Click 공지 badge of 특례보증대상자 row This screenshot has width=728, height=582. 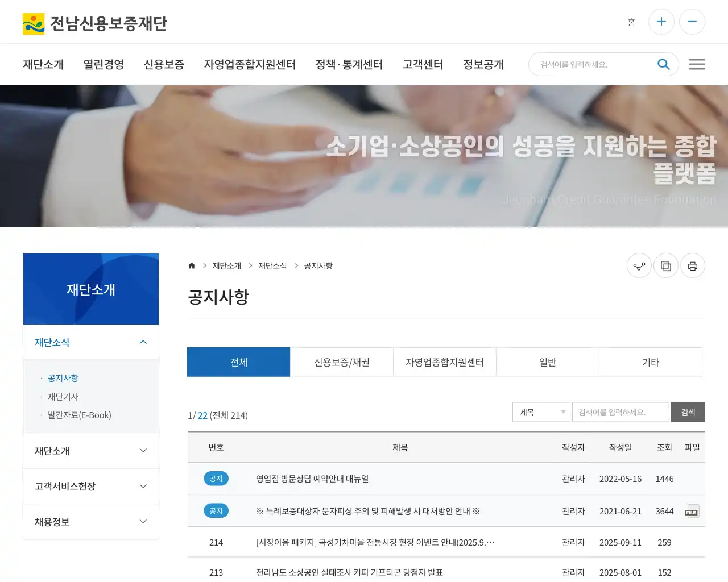coord(216,511)
